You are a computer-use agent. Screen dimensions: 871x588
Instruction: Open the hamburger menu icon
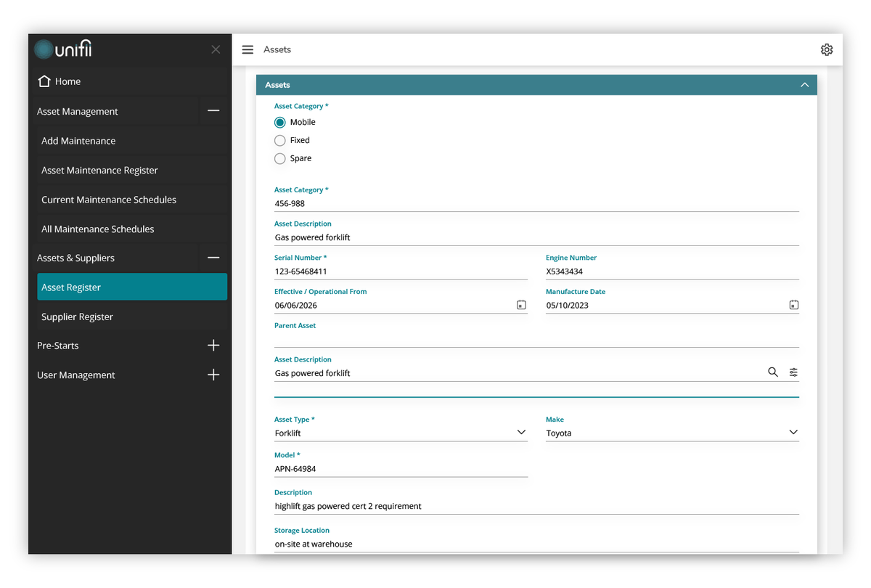(248, 49)
